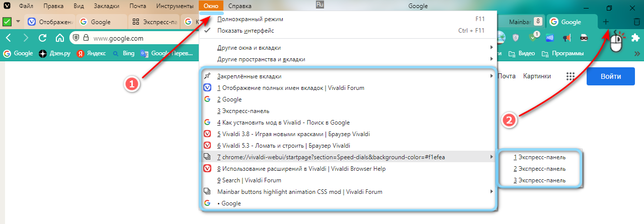Switch to the second Google tab
Image resolution: width=644 pixels, height=224 pixels.
pos(101,22)
